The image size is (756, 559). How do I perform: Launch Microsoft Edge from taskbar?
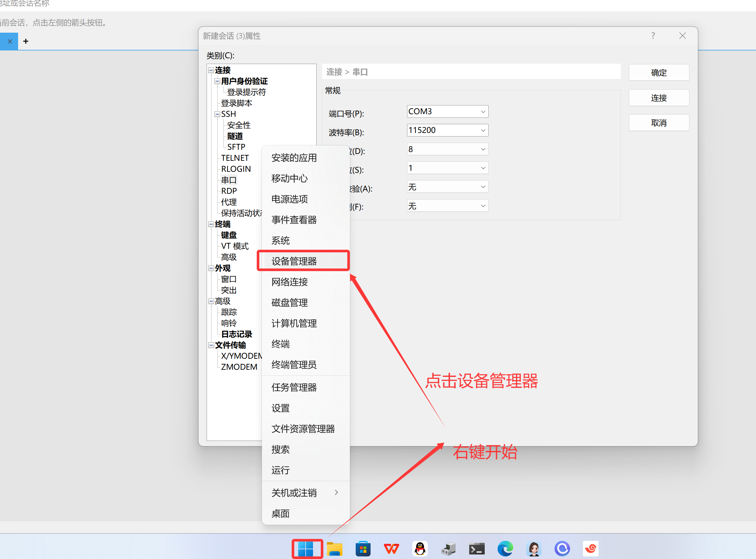[505, 549]
